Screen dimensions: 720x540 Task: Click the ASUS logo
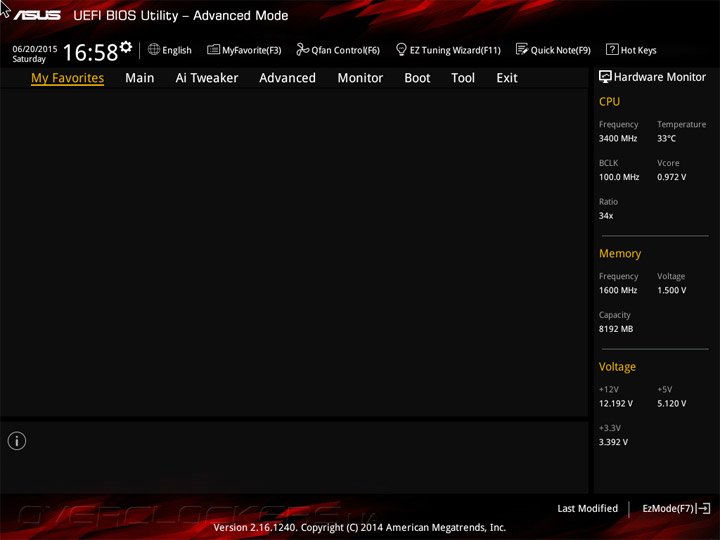pos(37,16)
